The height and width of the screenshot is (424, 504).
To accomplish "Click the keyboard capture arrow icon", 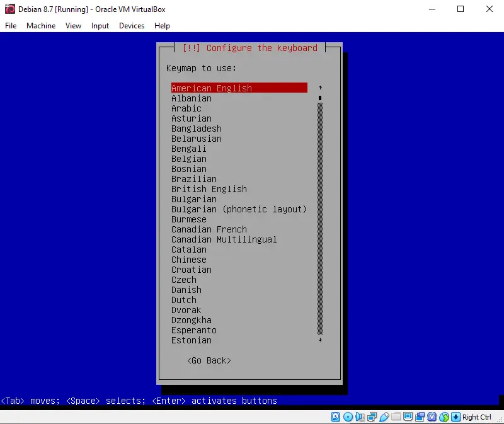I will coord(455,417).
